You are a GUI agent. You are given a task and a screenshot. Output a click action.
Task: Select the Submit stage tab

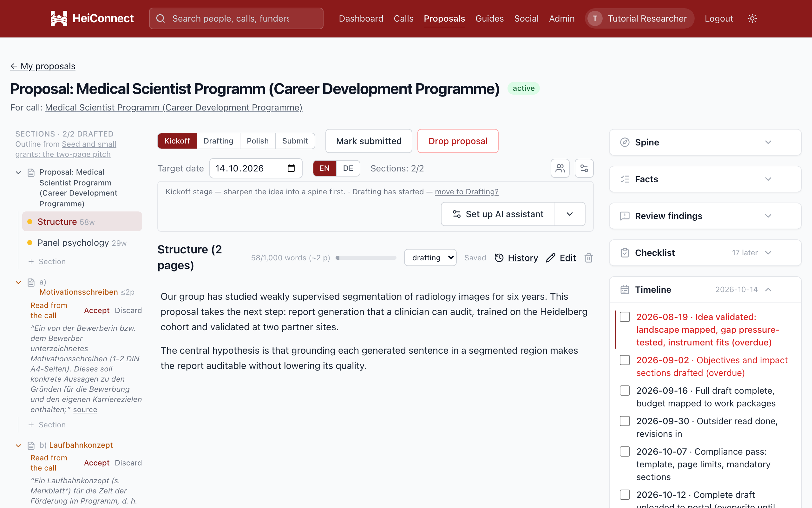pyautogui.click(x=295, y=141)
